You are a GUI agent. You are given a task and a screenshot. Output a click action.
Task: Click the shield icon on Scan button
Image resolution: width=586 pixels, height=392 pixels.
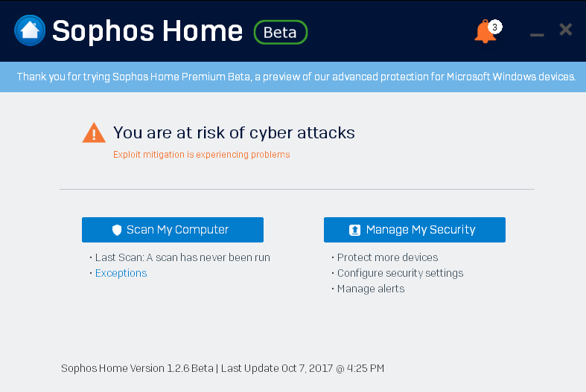click(x=117, y=231)
